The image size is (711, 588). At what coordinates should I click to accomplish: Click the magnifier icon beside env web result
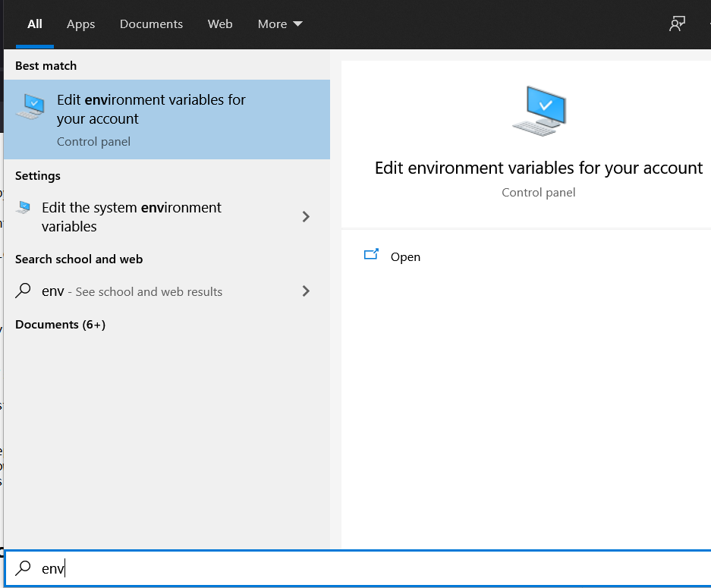[23, 291]
